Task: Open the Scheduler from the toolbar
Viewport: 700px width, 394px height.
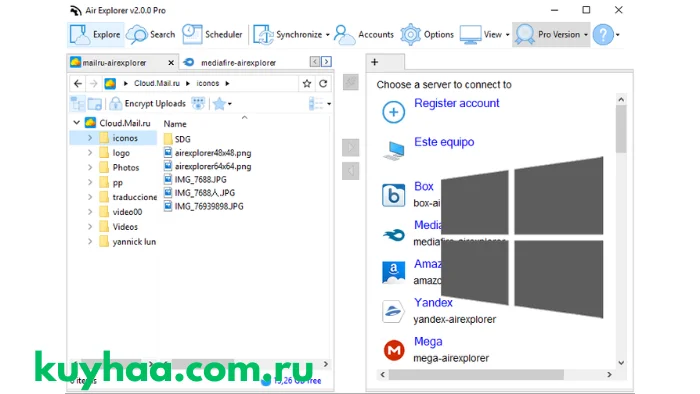Action: (x=212, y=34)
